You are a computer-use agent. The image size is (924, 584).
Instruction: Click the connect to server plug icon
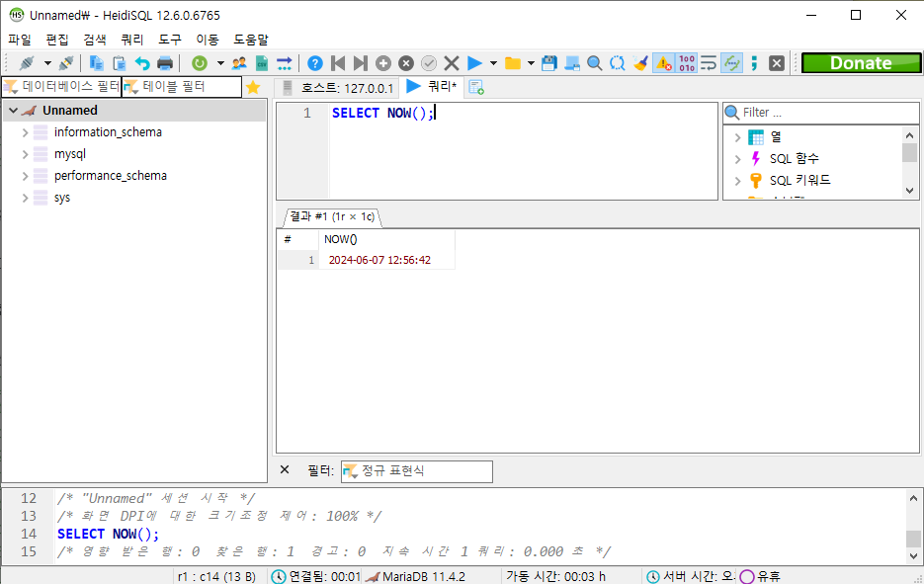point(27,63)
